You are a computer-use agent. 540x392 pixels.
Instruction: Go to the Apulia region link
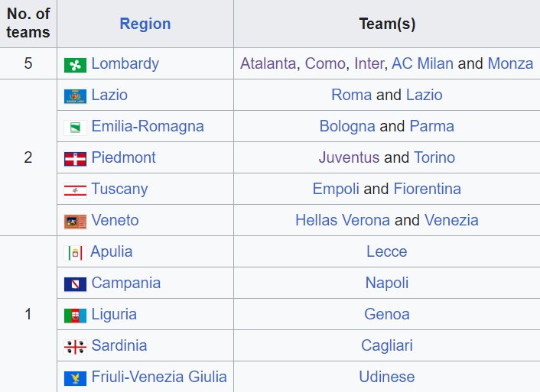112,251
